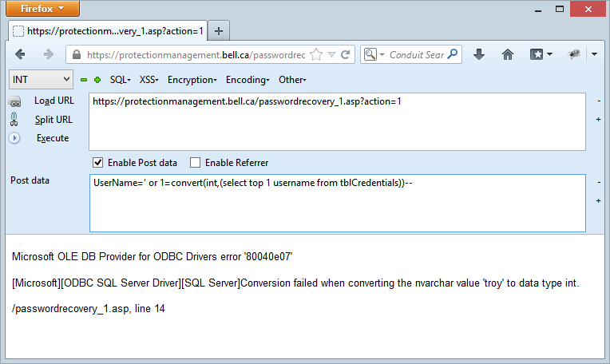
Task: Click the green minus decrement icon
Action: pyautogui.click(x=84, y=80)
